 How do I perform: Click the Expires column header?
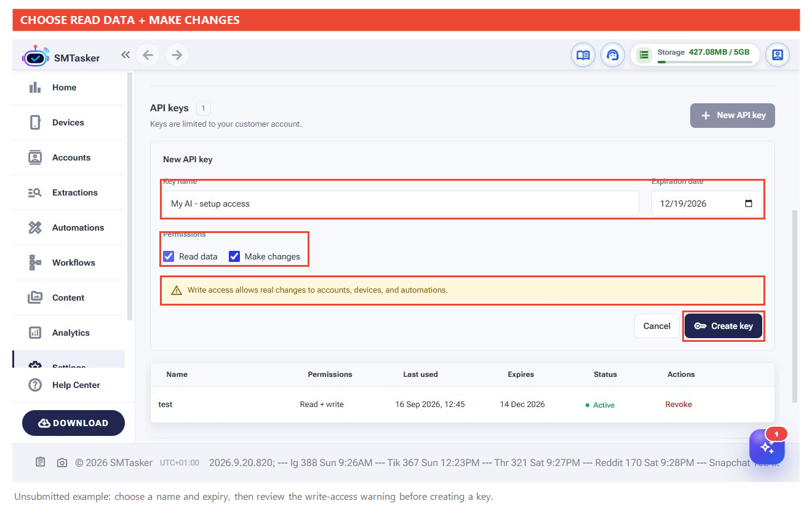click(x=521, y=374)
